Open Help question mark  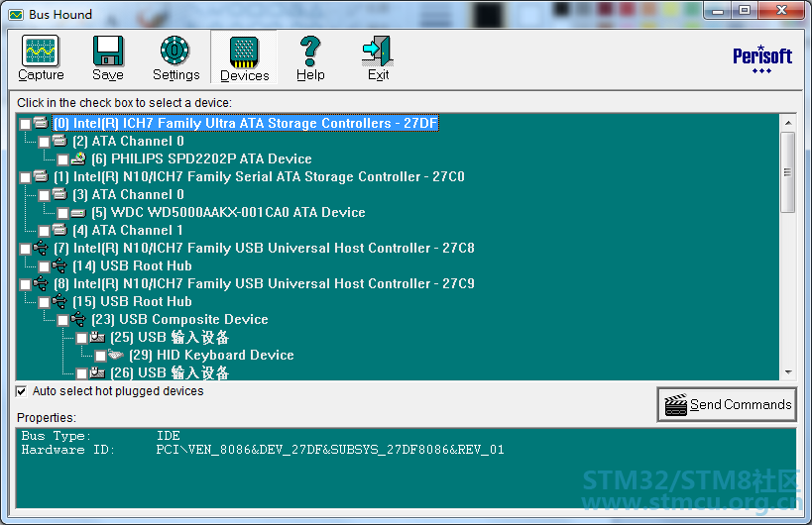tap(310, 51)
